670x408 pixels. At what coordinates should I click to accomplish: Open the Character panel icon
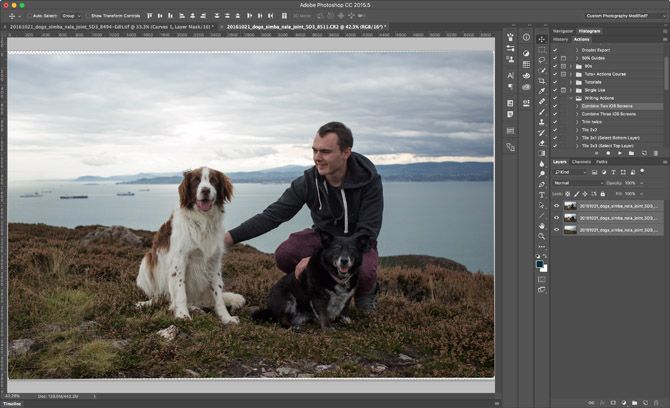pos(510,76)
